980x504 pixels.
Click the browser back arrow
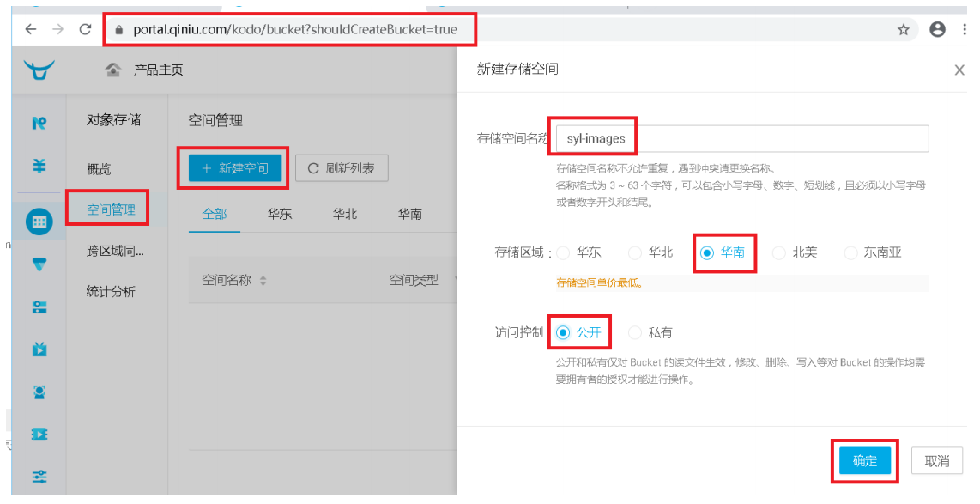click(x=31, y=29)
